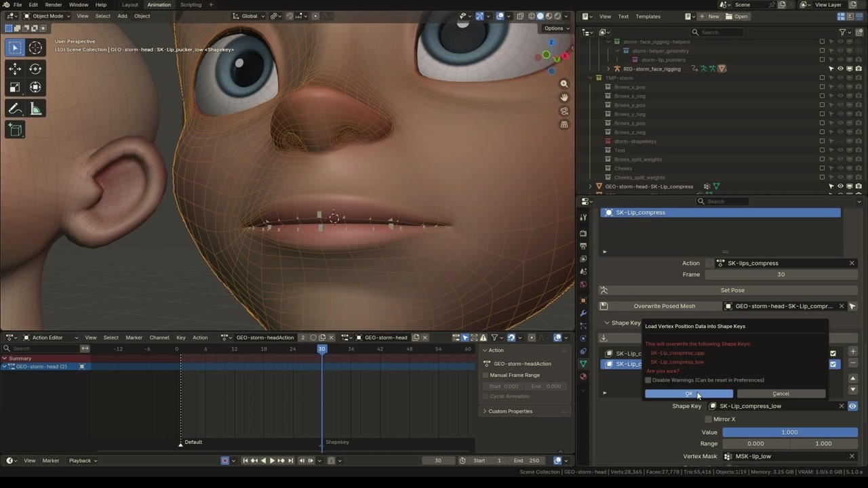Click the Add Cube tool
The width and height of the screenshot is (868, 488).
click(15, 129)
